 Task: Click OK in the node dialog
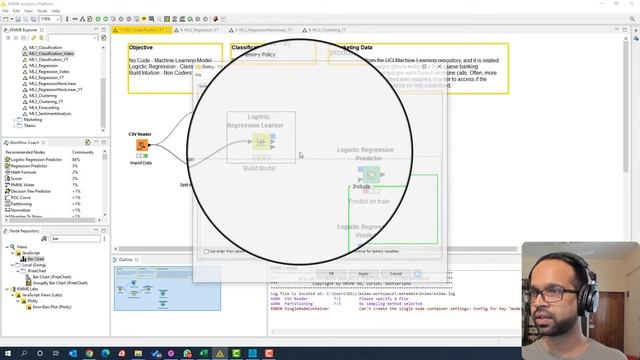[331, 274]
